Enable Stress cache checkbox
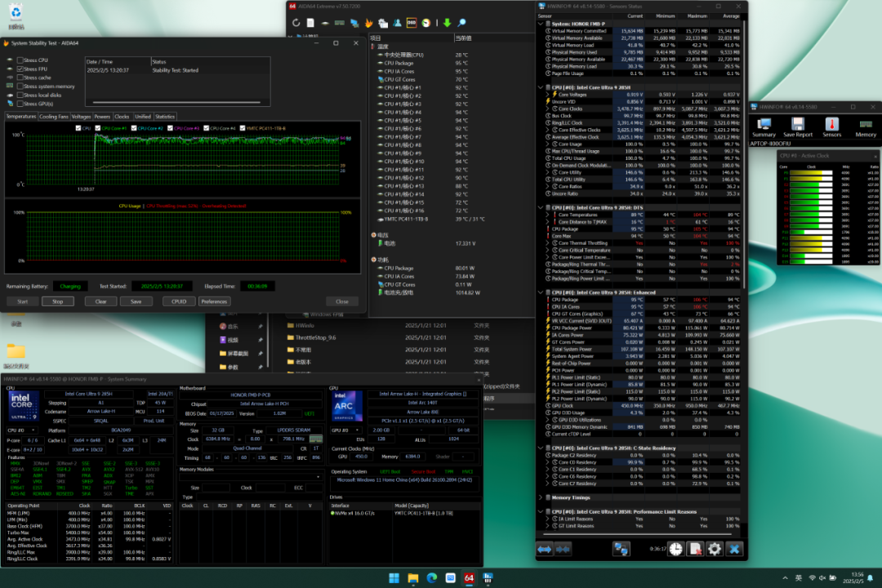882x588 pixels. [x=20, y=78]
